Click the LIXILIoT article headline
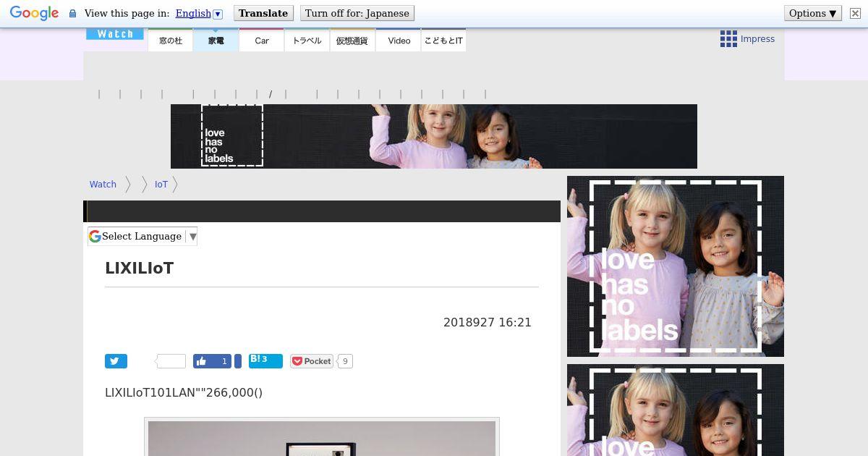The image size is (868, 456). click(x=140, y=268)
